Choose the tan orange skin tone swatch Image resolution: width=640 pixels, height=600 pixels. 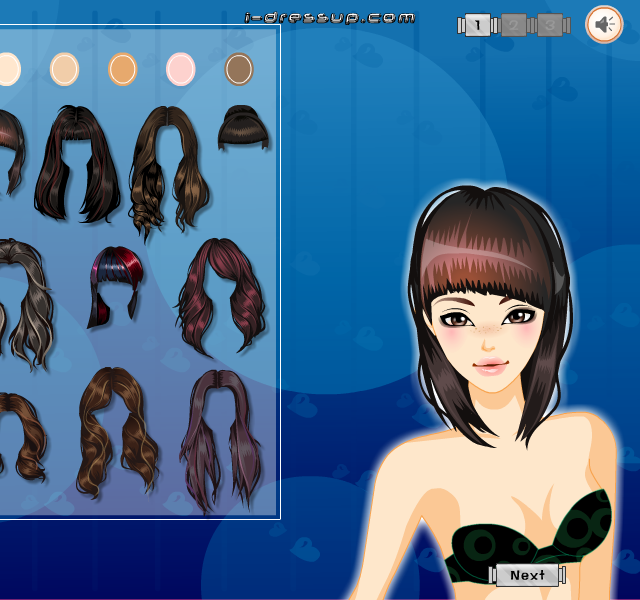[122, 69]
